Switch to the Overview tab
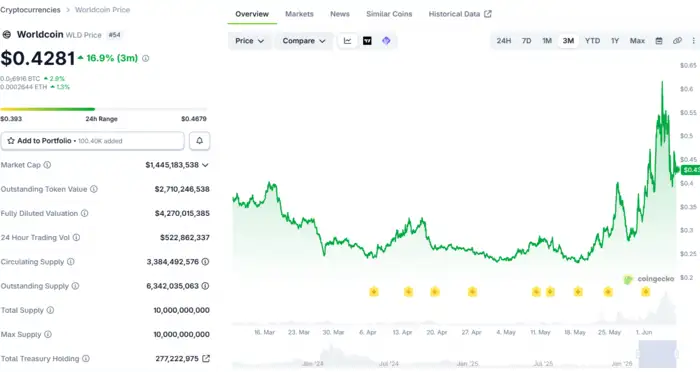 pos(252,14)
